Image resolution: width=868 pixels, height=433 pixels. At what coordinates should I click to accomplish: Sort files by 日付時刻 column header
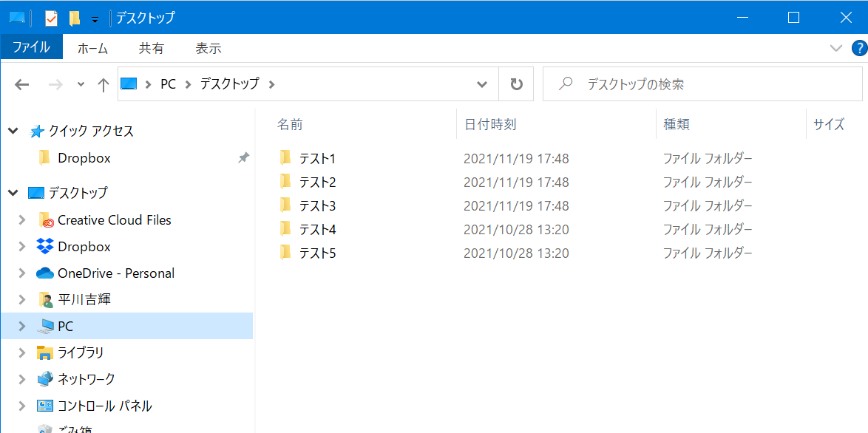click(490, 124)
